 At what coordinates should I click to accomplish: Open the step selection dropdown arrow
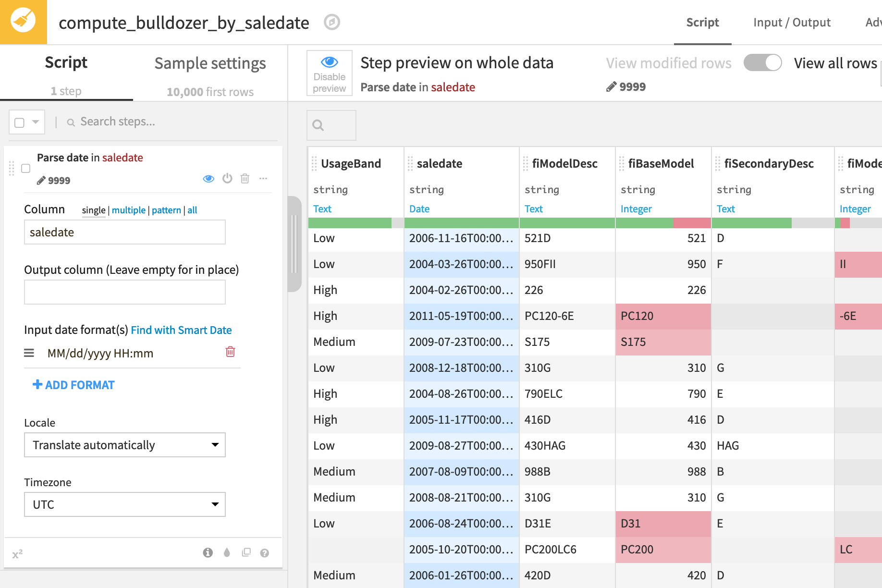click(35, 122)
